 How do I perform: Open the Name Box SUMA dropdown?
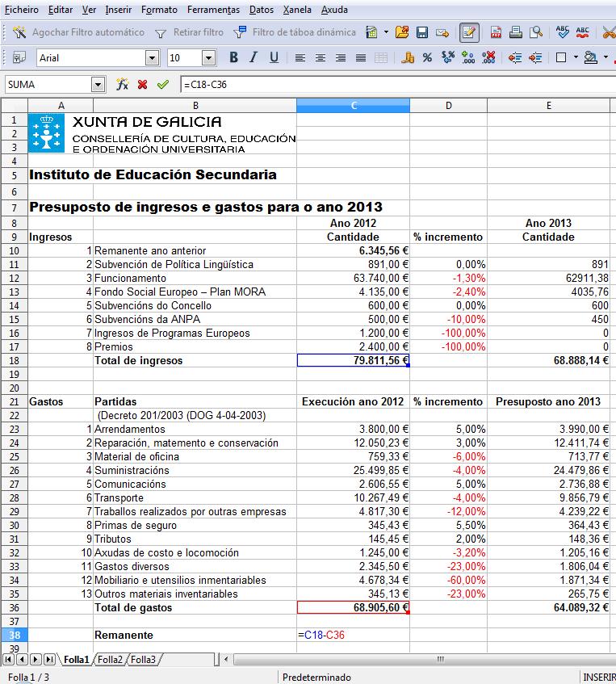pyautogui.click(x=98, y=84)
